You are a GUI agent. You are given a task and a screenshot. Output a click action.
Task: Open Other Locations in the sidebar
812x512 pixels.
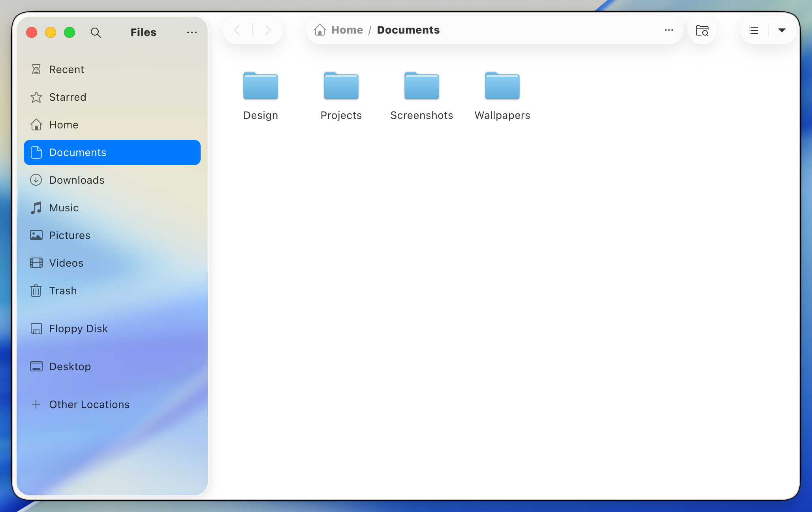[x=112, y=405]
